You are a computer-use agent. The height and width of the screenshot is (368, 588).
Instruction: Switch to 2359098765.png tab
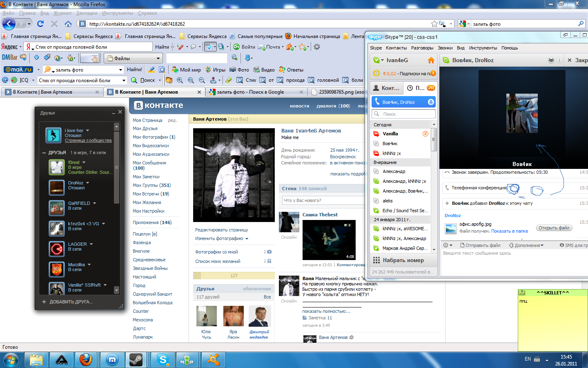coord(338,92)
